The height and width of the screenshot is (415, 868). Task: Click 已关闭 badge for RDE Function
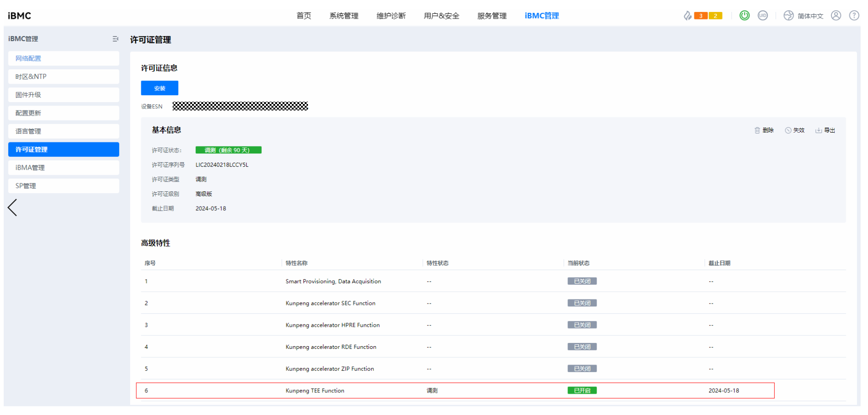coord(582,347)
